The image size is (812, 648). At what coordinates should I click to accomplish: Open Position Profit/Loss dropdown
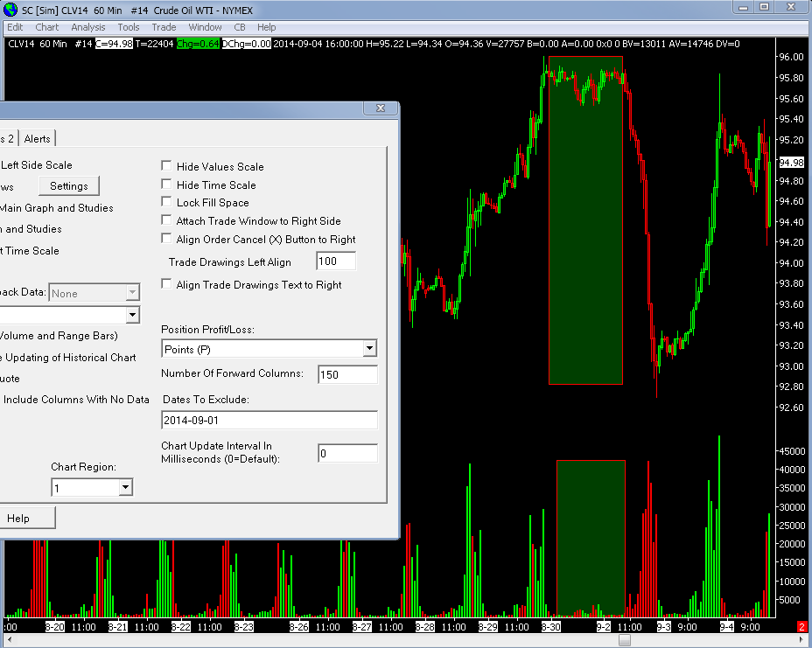click(x=370, y=349)
